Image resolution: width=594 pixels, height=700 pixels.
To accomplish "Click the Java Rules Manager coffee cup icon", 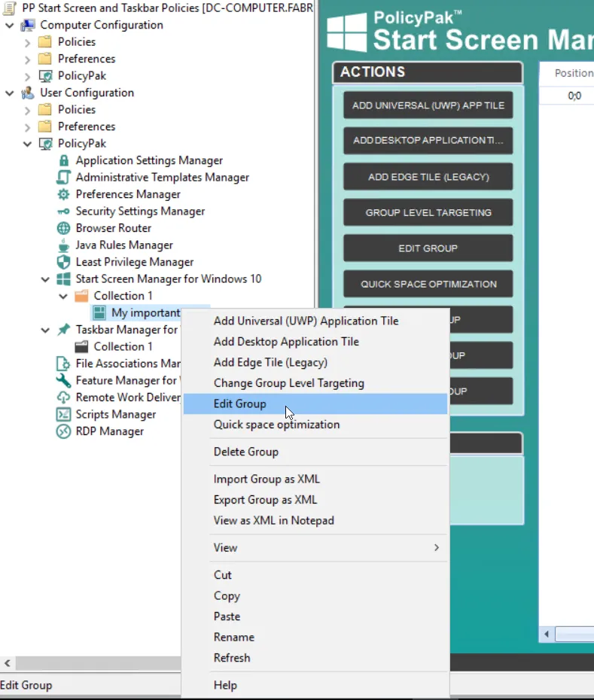I will tap(63, 245).
